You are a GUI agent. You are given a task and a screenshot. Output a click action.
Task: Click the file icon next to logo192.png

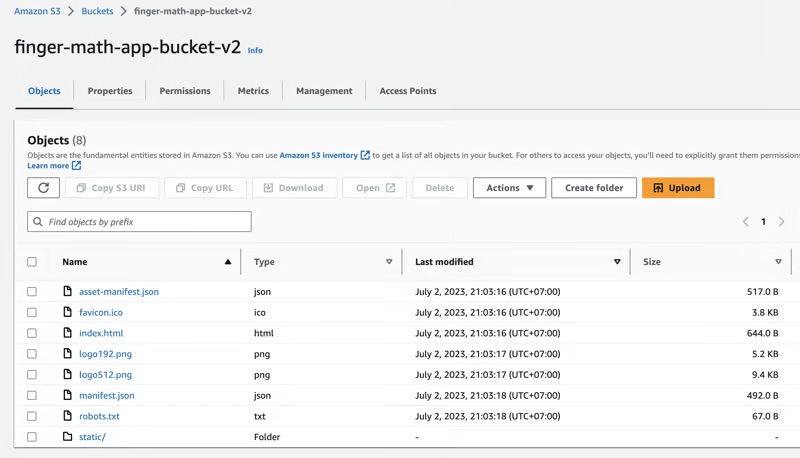(x=67, y=353)
